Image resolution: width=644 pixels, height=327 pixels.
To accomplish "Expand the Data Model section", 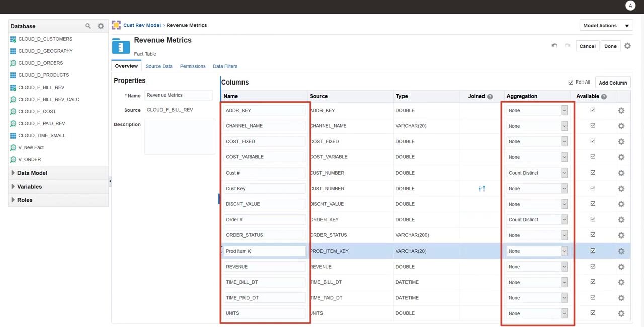I will coord(13,173).
